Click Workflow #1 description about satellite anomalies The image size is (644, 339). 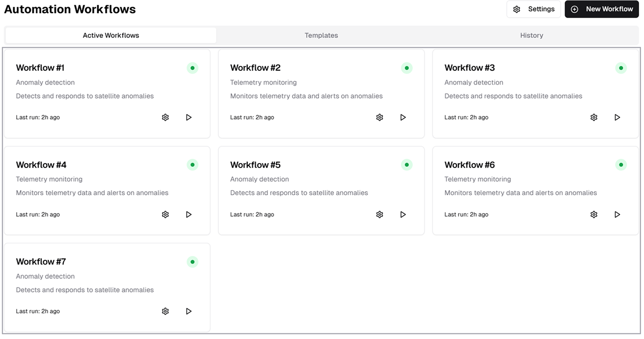tap(85, 96)
